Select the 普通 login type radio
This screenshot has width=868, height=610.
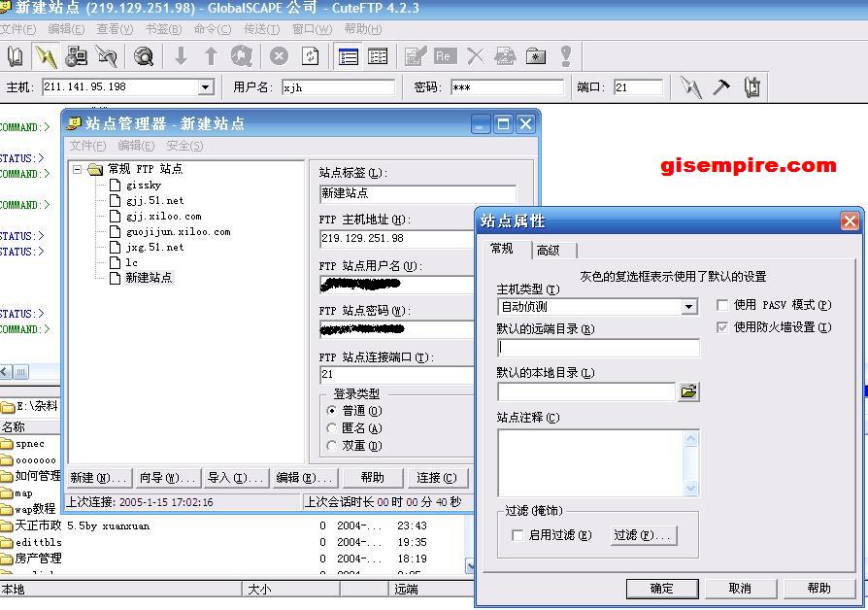(332, 411)
